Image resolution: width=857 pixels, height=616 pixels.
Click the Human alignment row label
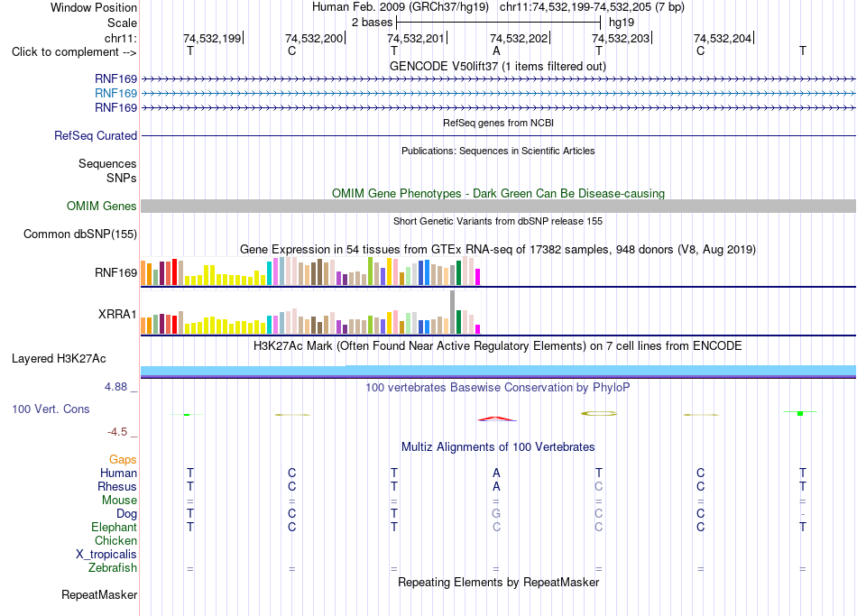click(x=118, y=473)
